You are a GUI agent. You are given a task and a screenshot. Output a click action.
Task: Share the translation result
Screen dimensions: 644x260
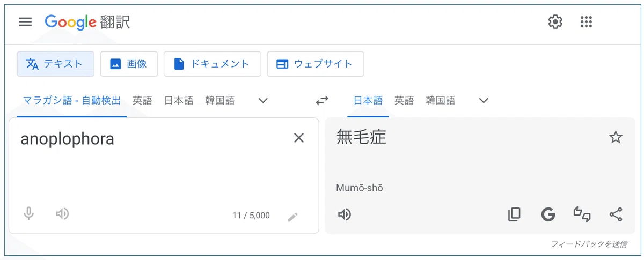616,215
